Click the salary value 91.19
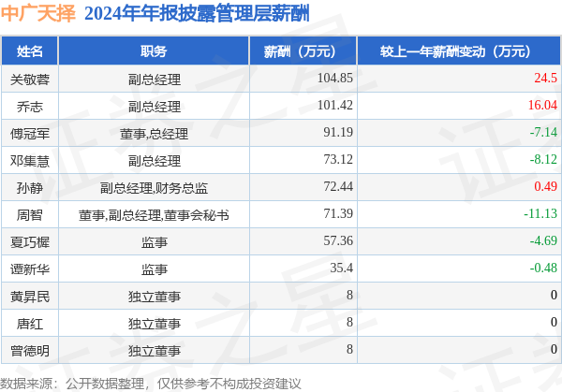562x392 pixels. 338,132
